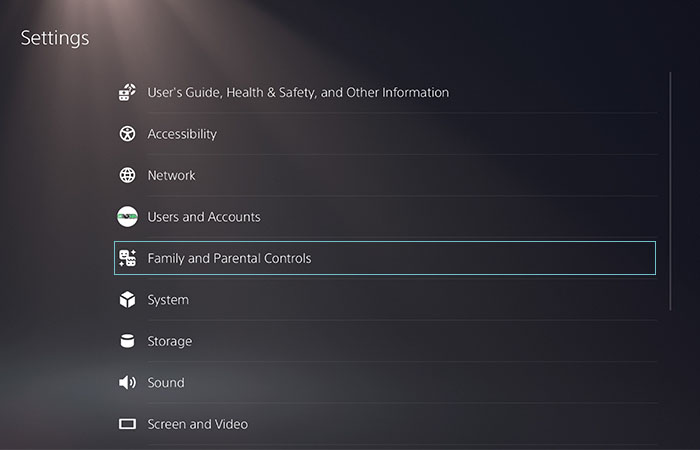Click the Users and Accounts avatar
700x450 pixels.
[127, 217]
